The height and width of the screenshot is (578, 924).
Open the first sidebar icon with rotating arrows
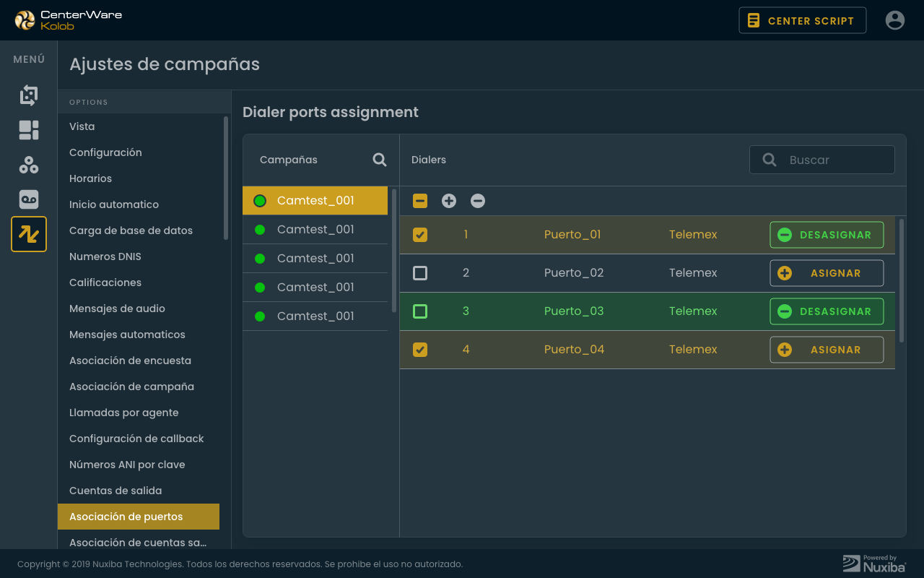(29, 95)
